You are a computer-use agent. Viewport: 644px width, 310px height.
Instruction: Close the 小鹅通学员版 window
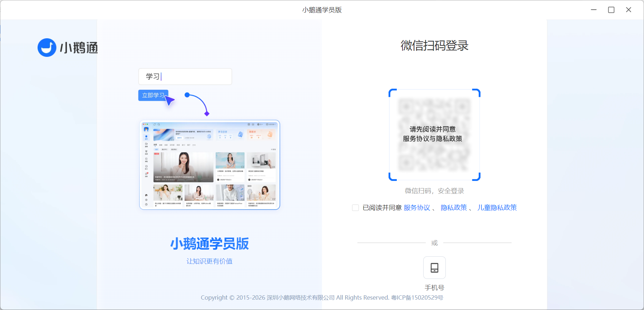pos(629,10)
